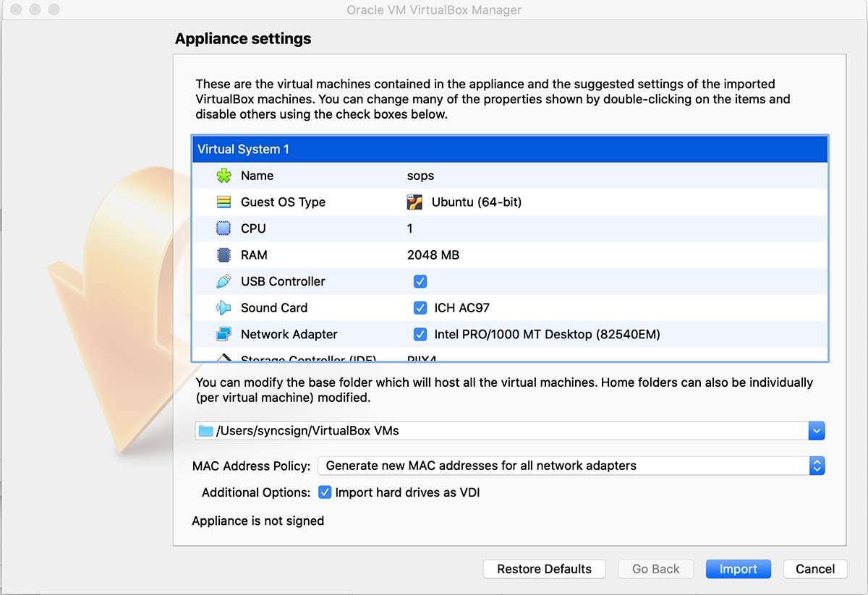
Task: Select the RAM value 2048 MB
Action: [433, 255]
